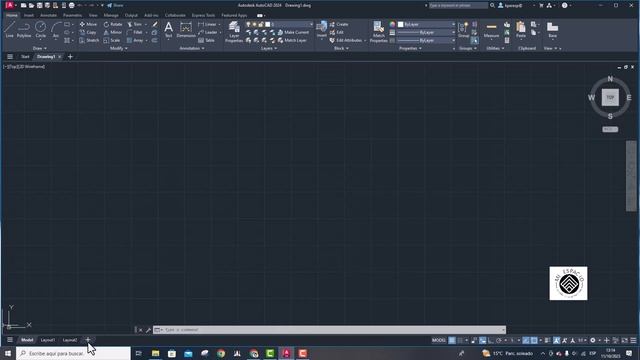This screenshot has height=360, width=640.
Task: Click the Share button in title bar
Action: [115, 5]
